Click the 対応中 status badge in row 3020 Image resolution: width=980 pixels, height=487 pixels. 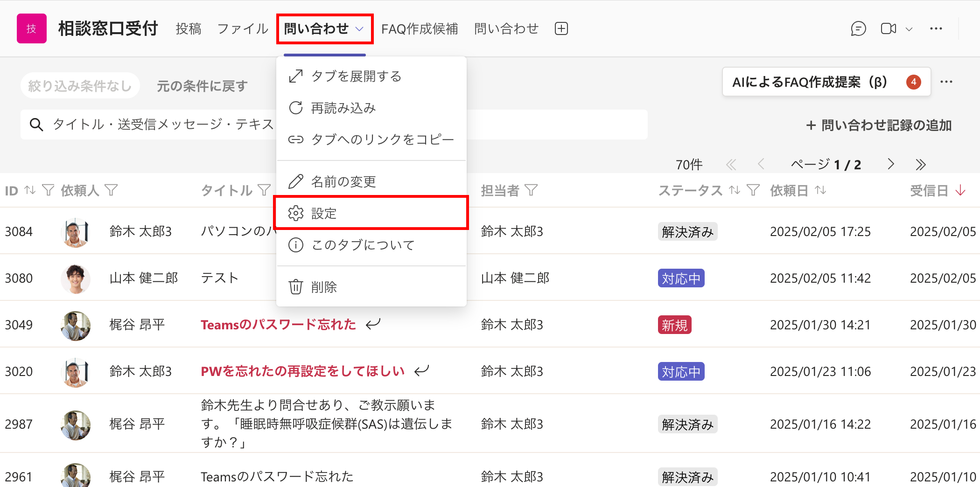pyautogui.click(x=681, y=372)
